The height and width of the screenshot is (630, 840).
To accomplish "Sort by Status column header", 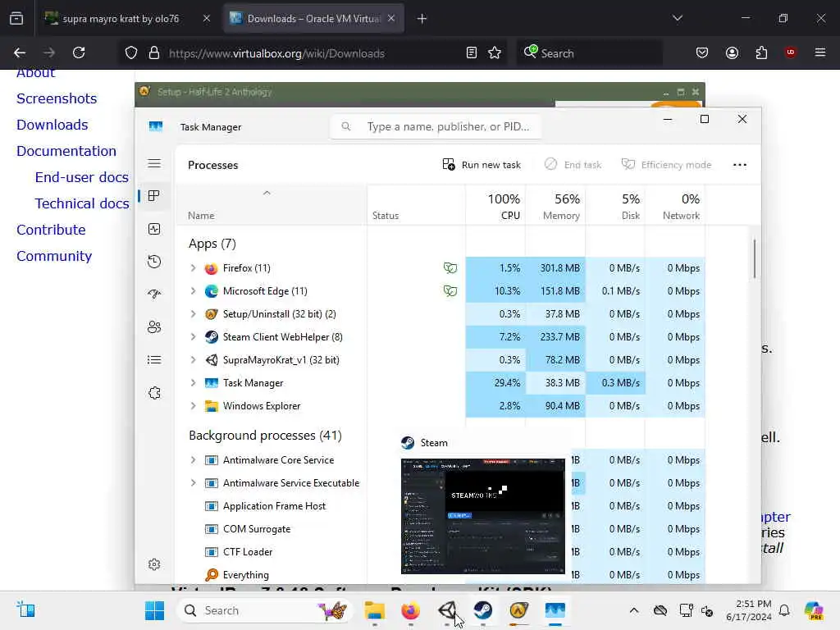I will point(416,206).
